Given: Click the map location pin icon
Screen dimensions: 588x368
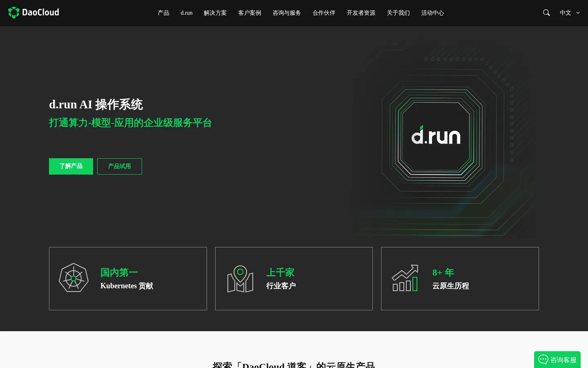Looking at the screenshot, I should 240,278.
